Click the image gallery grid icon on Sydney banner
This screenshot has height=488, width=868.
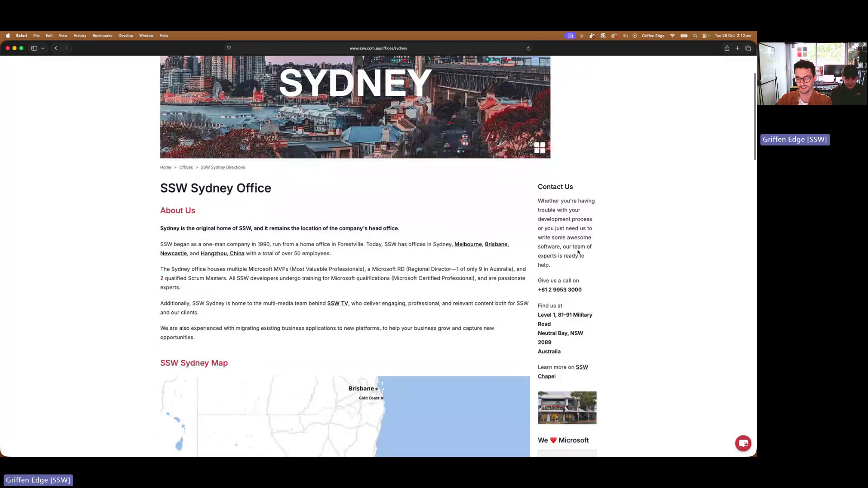click(x=540, y=148)
